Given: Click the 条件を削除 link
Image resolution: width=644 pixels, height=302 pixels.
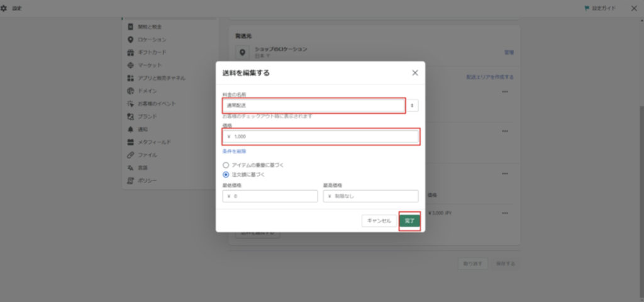Looking at the screenshot, I should [234, 152].
